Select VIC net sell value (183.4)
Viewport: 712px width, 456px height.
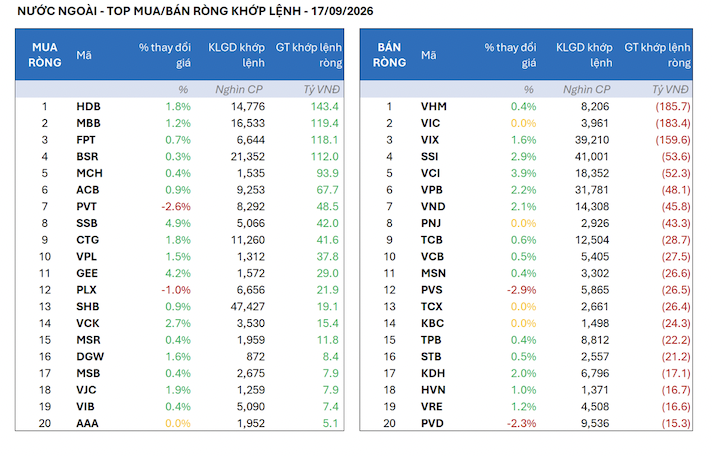672,123
